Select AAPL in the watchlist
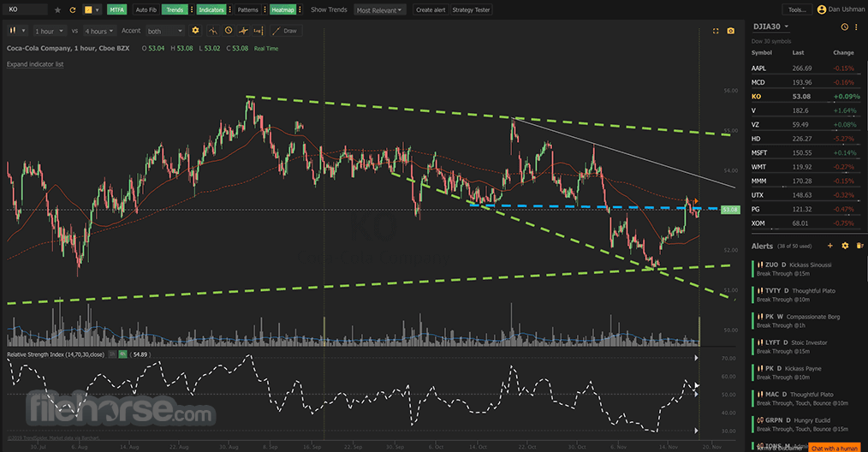This screenshot has height=452, width=868. [x=806, y=68]
